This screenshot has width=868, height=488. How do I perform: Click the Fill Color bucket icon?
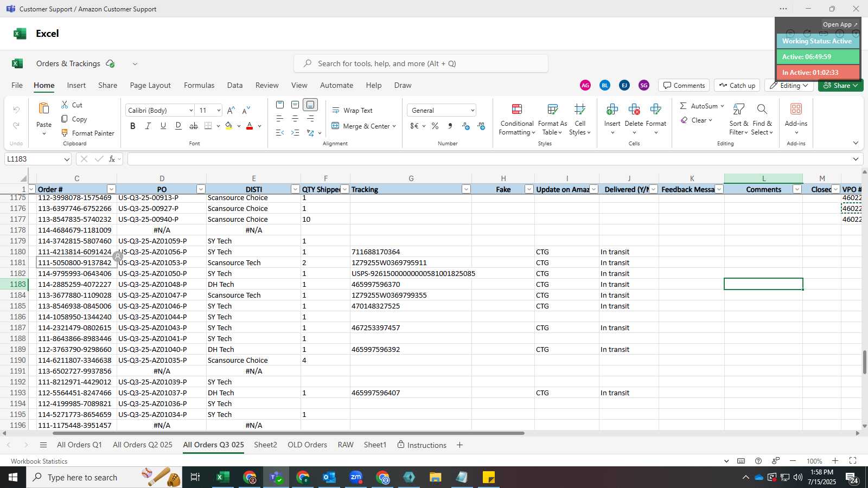point(229,126)
